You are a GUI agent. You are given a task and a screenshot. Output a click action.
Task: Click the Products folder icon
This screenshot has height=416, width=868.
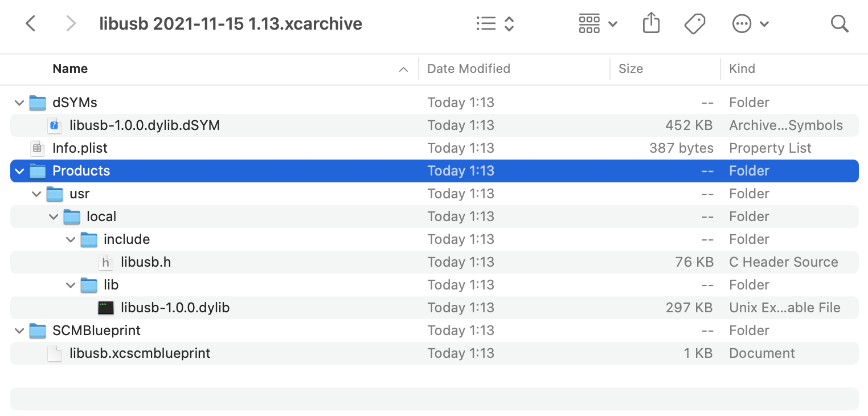[38, 171]
